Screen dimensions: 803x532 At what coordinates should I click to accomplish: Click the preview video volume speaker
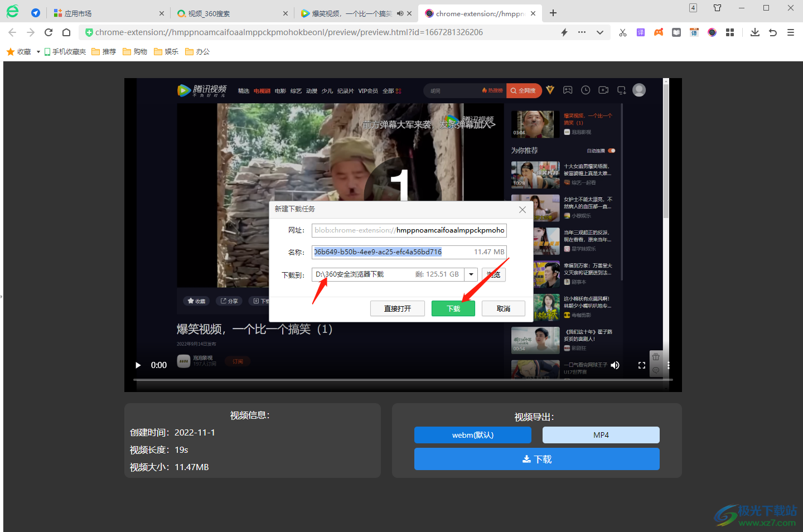pyautogui.click(x=615, y=365)
